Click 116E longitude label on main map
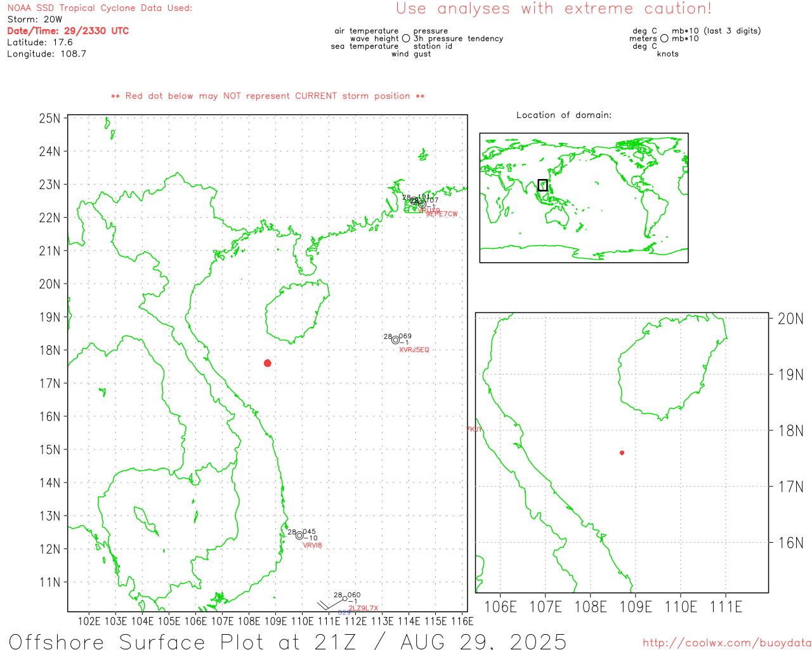 click(462, 621)
